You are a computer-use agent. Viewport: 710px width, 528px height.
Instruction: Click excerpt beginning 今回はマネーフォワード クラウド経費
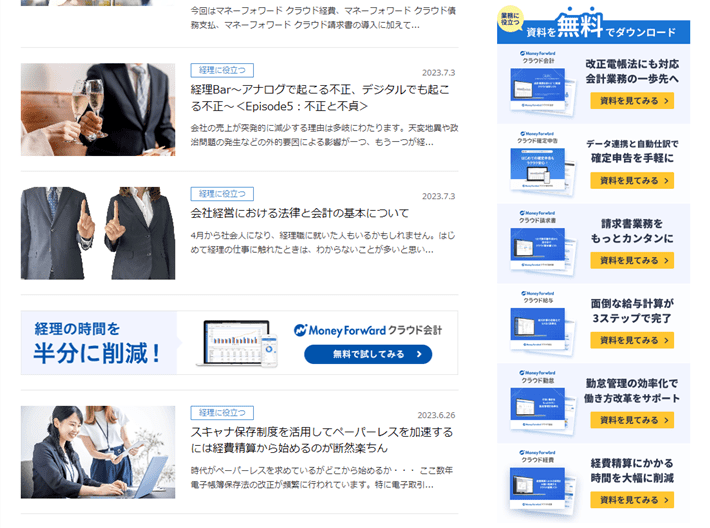[323, 18]
